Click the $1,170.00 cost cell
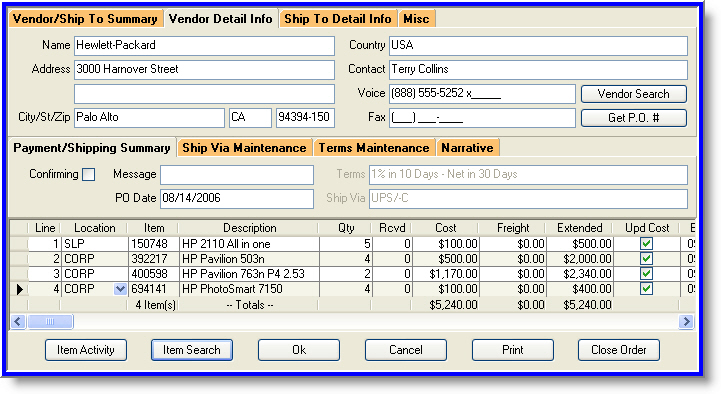The height and width of the screenshot is (394, 721). [446, 274]
